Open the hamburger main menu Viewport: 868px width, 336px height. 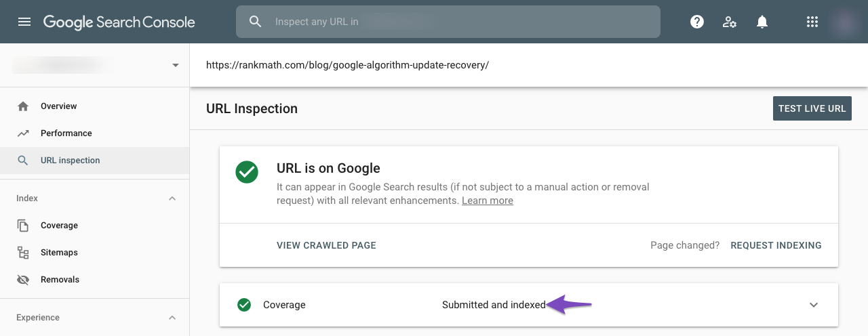[x=24, y=22]
